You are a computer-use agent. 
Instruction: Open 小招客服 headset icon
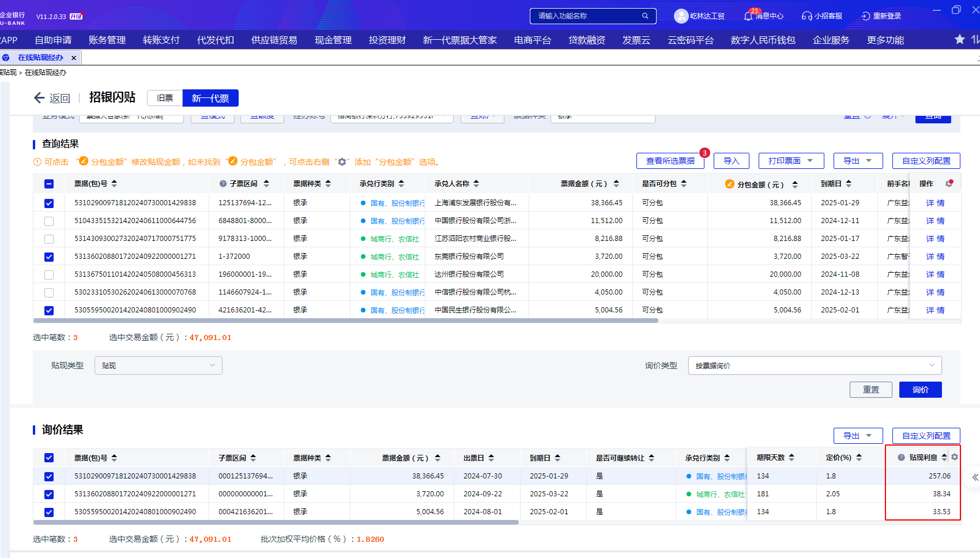(x=807, y=16)
